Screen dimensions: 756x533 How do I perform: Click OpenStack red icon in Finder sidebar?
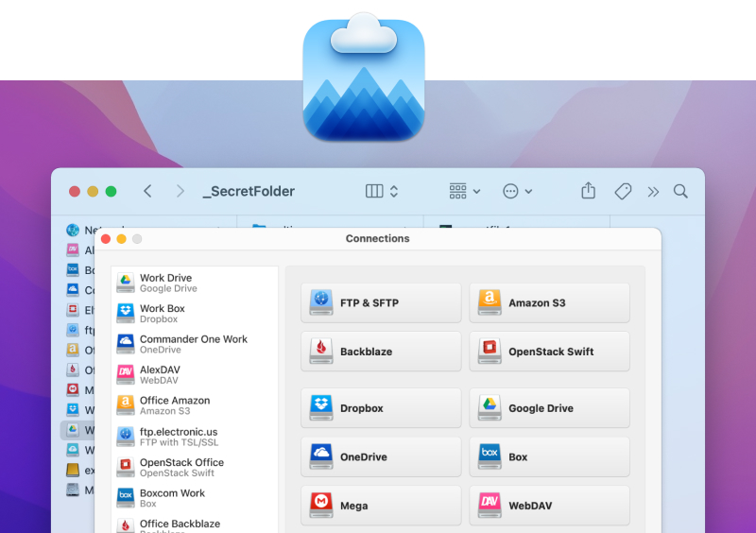(x=73, y=310)
